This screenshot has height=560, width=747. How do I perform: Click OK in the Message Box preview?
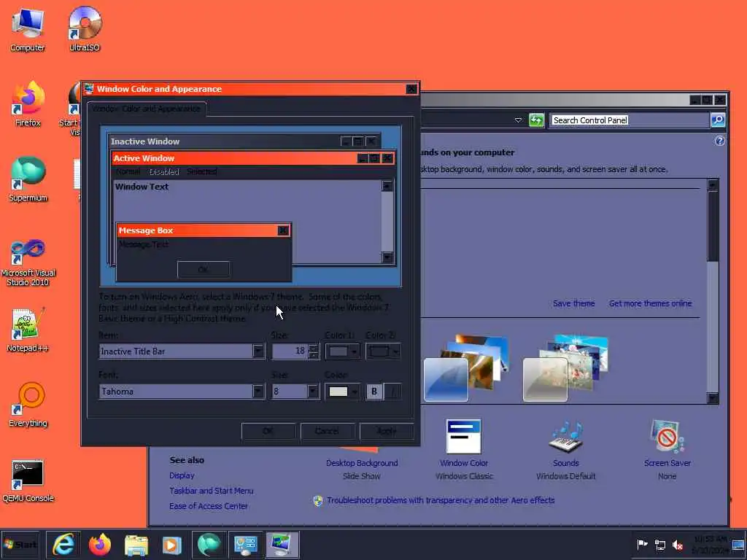(x=204, y=270)
